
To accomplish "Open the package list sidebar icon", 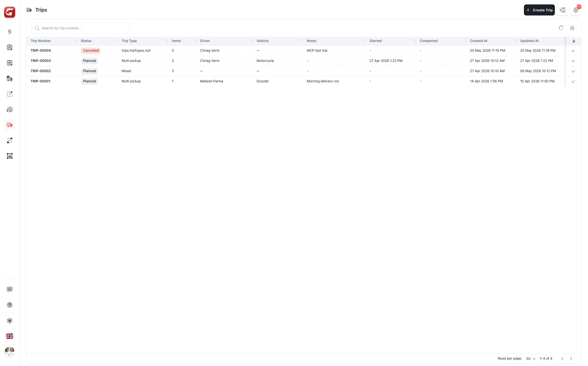I will [x=10, y=109].
